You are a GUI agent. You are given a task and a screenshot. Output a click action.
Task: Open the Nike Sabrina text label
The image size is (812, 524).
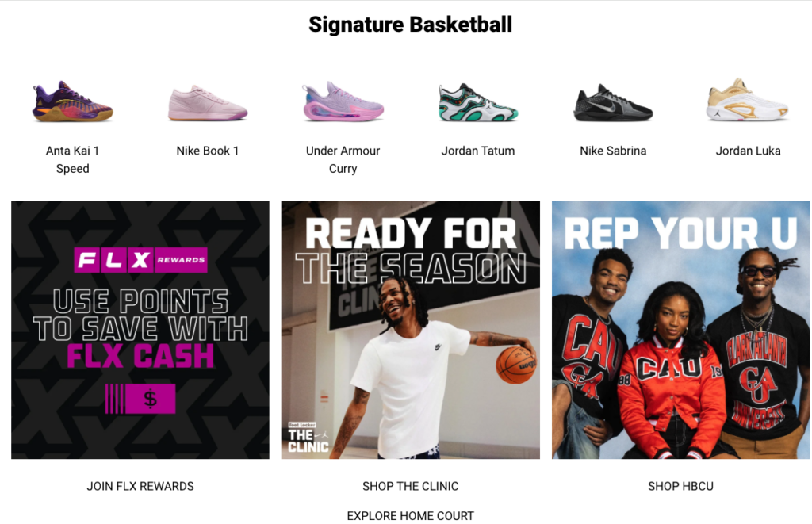pyautogui.click(x=613, y=151)
